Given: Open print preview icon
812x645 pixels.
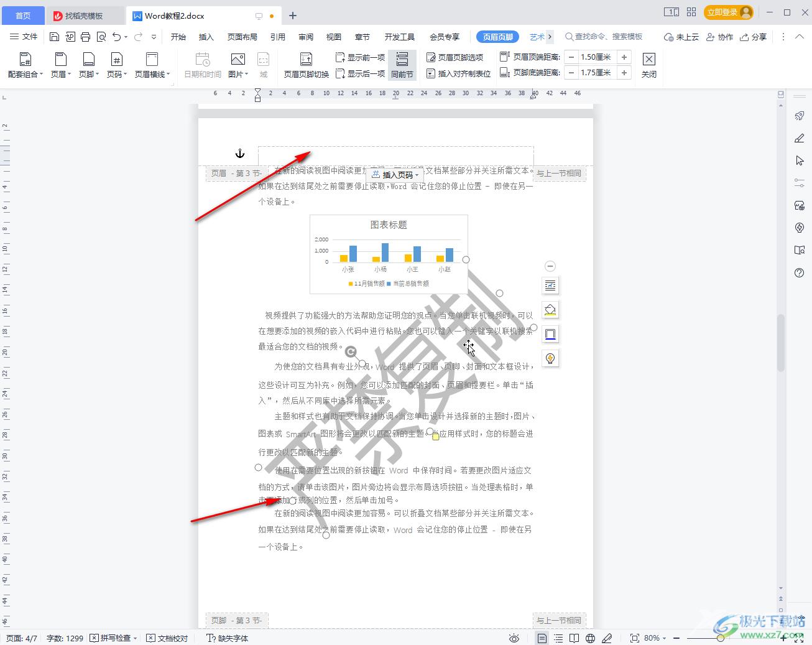Looking at the screenshot, I should (101, 37).
